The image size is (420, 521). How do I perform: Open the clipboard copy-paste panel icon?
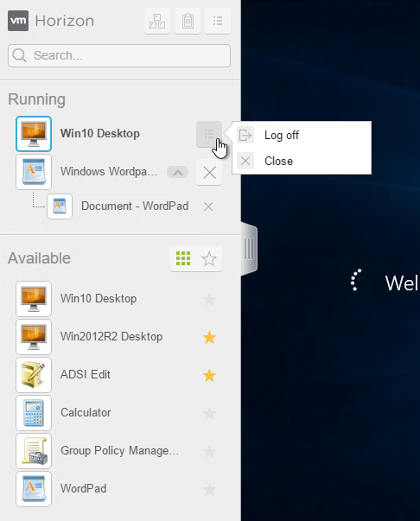coord(188,21)
